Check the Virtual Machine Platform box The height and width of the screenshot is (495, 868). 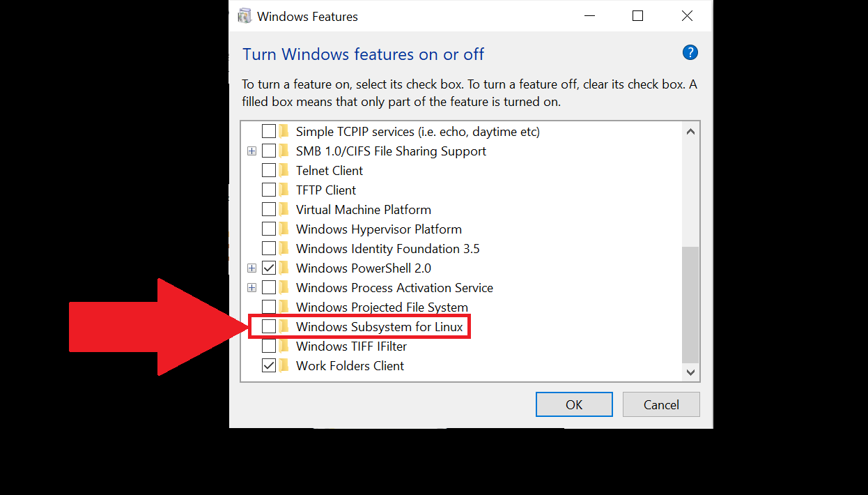click(269, 210)
